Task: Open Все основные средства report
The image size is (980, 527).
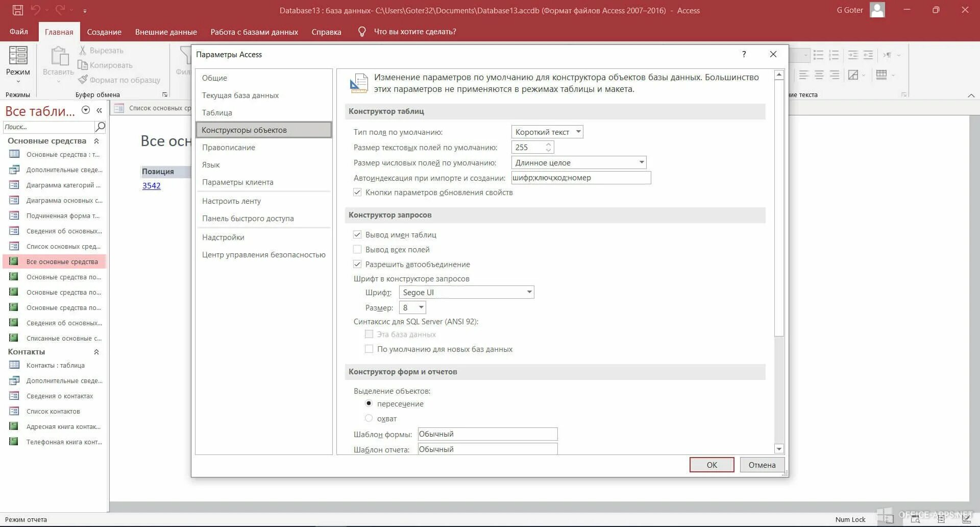Action: (x=55, y=261)
